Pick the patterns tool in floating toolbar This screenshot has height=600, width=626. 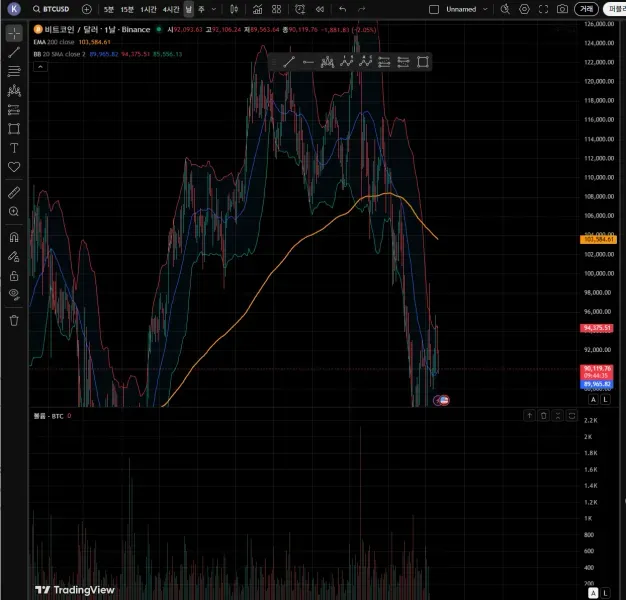tap(327, 62)
